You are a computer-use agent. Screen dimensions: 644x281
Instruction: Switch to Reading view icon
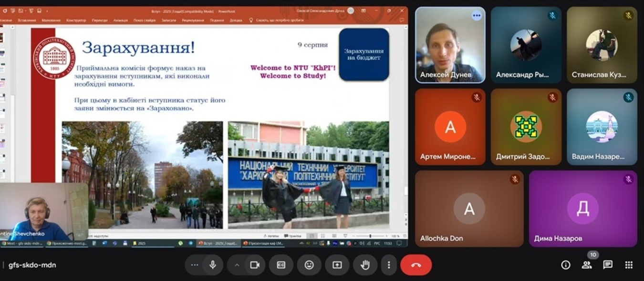click(333, 236)
